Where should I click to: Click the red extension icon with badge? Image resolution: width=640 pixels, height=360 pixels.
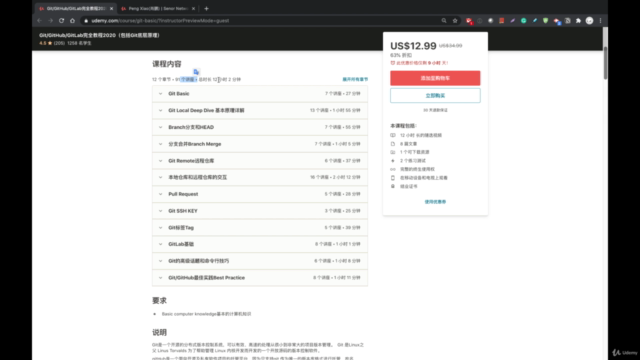[x=469, y=21]
